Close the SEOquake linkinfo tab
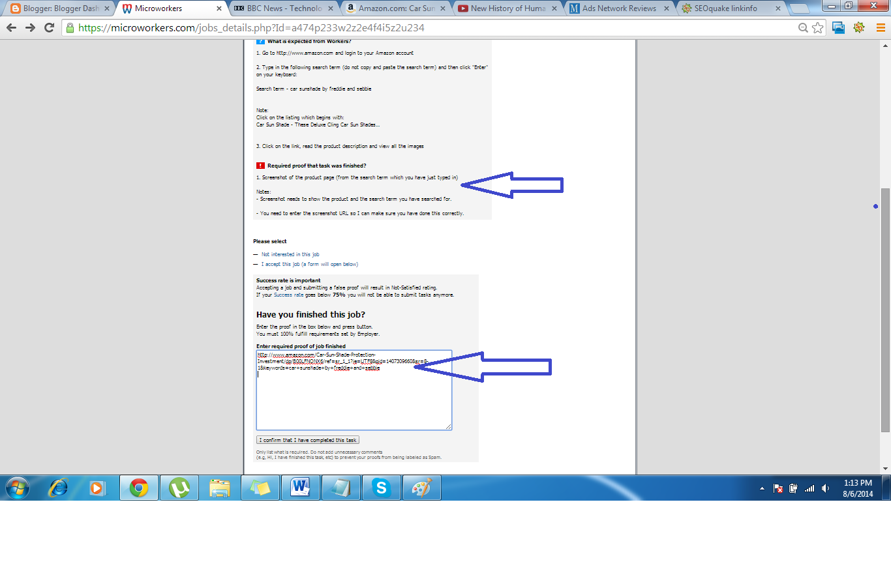891x588 pixels. point(778,8)
